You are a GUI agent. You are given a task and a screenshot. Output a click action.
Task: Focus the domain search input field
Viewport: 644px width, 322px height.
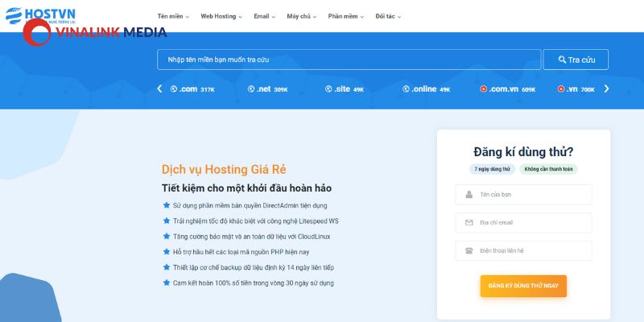[349, 60]
